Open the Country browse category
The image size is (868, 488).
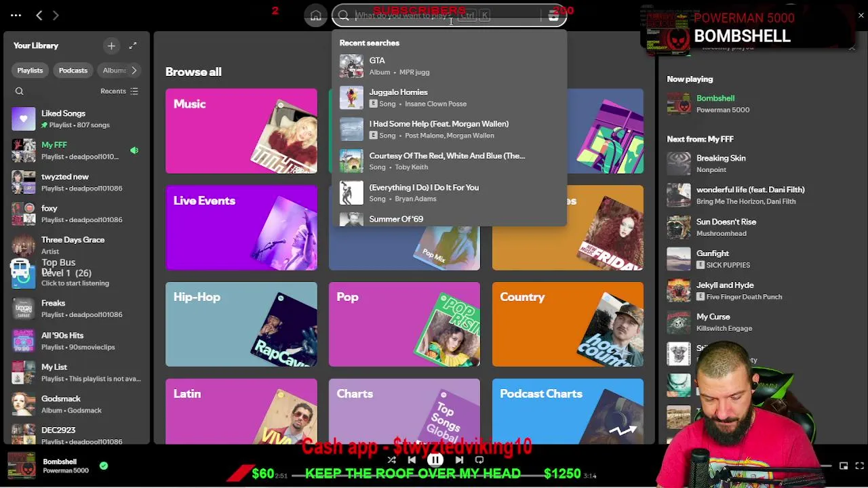coord(568,324)
